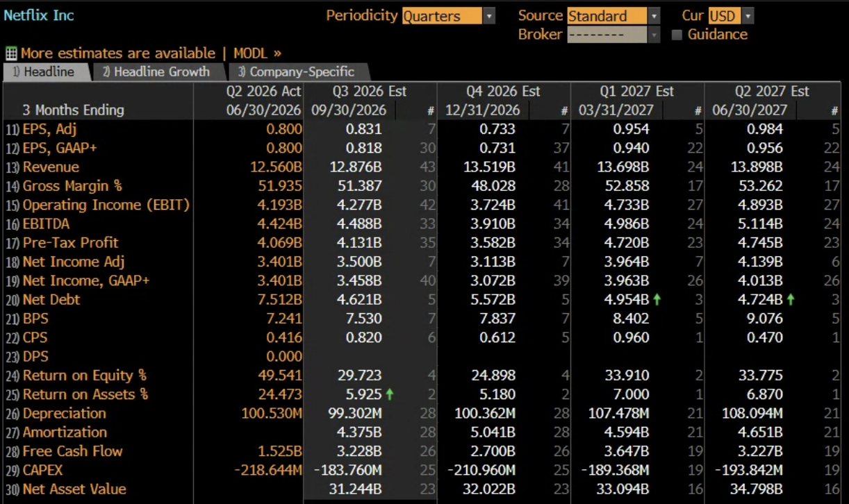Click the Revenue row label
The width and height of the screenshot is (849, 504).
51,167
